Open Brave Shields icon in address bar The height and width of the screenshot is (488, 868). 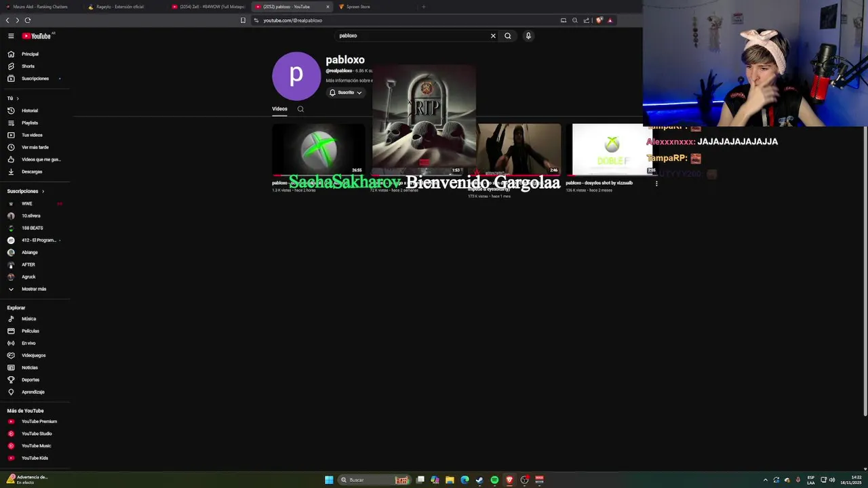tap(599, 20)
